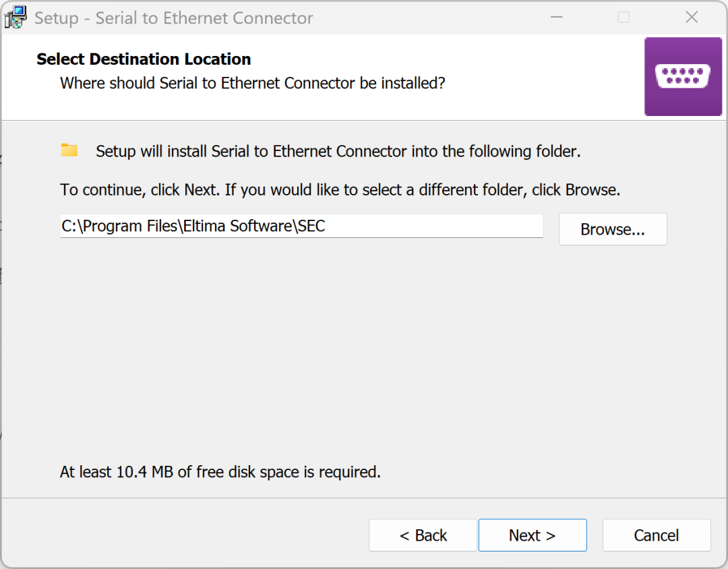Click the yellow folder icon

69,150
